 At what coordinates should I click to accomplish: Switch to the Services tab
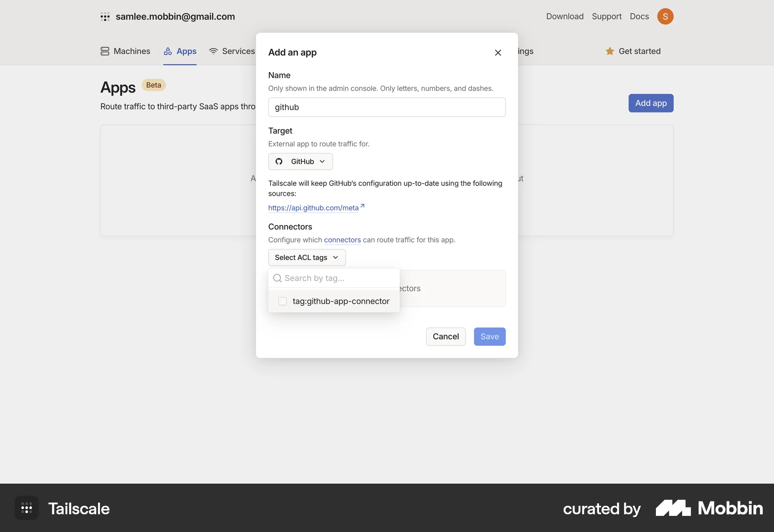tap(239, 51)
